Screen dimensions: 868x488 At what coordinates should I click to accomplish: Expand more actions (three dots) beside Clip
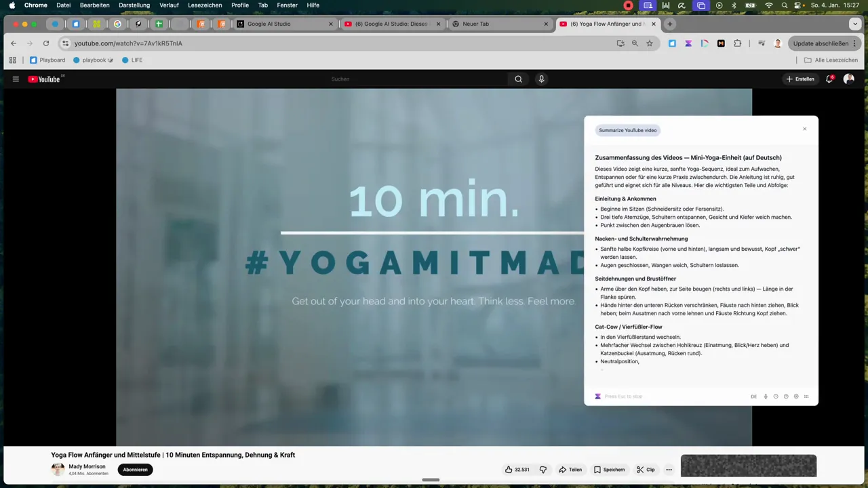coord(669,470)
